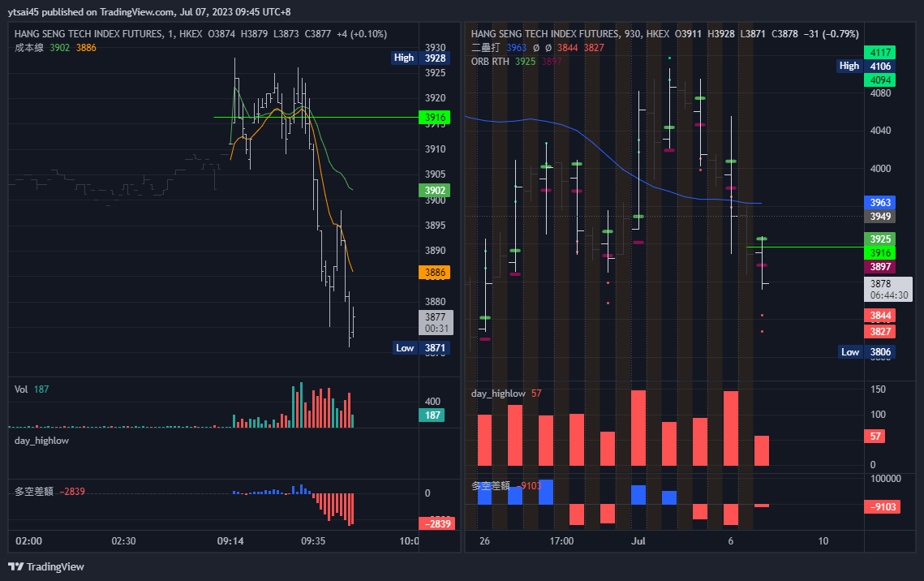Click the 3877 countdown price label
The image size is (924, 581).
436,323
